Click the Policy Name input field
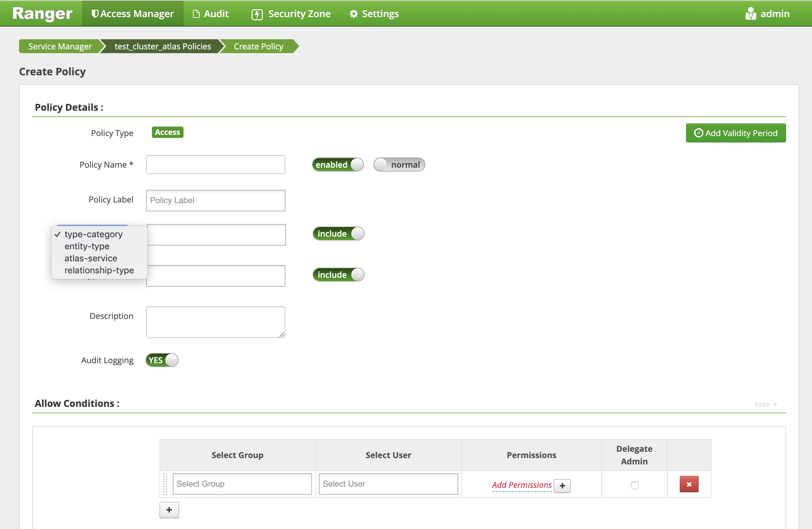The height and width of the screenshot is (529, 812). click(x=215, y=165)
